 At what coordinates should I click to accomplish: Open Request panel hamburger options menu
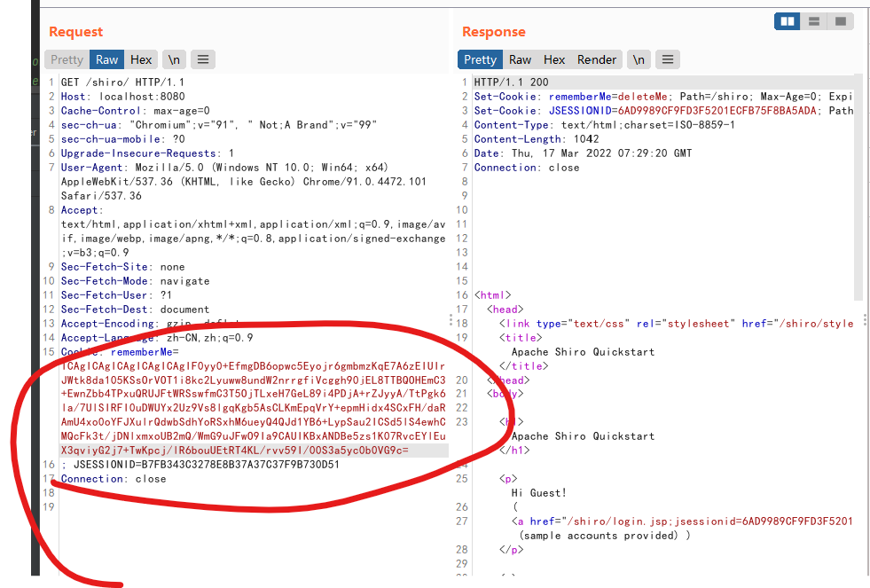coord(203,59)
